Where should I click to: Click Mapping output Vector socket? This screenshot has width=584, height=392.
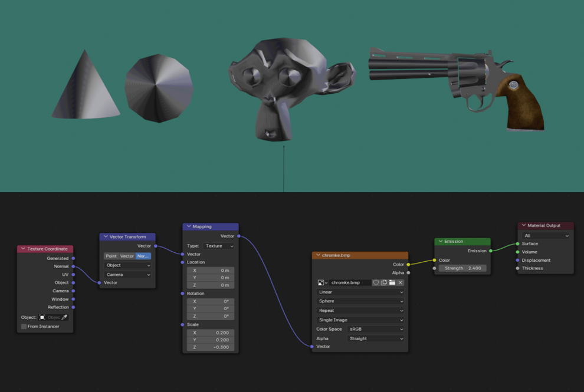(239, 236)
